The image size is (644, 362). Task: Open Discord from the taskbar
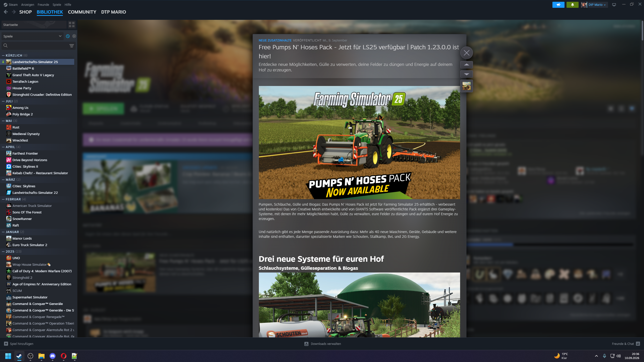pos(53,356)
